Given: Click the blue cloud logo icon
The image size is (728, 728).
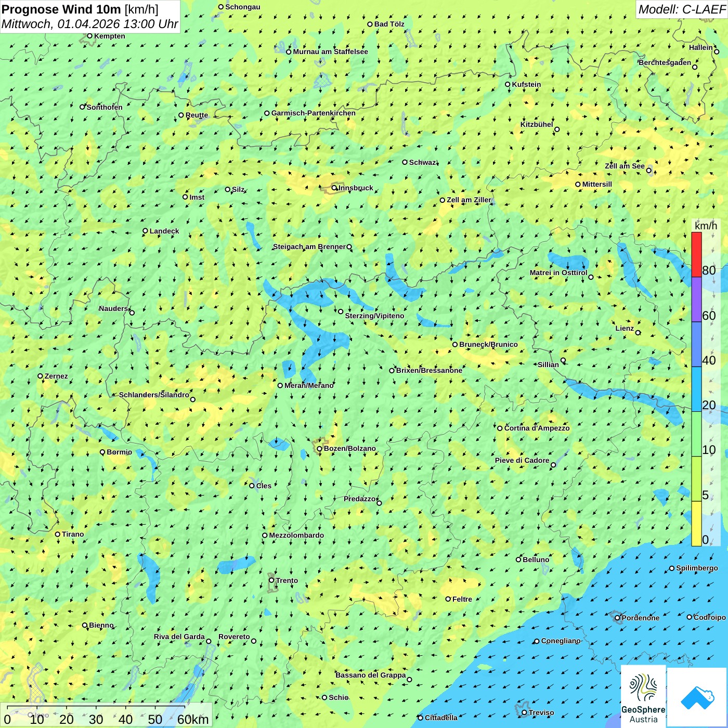Looking at the screenshot, I should (x=697, y=697).
